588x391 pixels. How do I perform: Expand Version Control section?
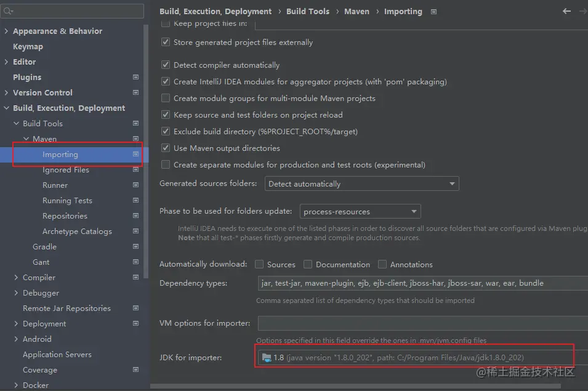pyautogui.click(x=6, y=92)
